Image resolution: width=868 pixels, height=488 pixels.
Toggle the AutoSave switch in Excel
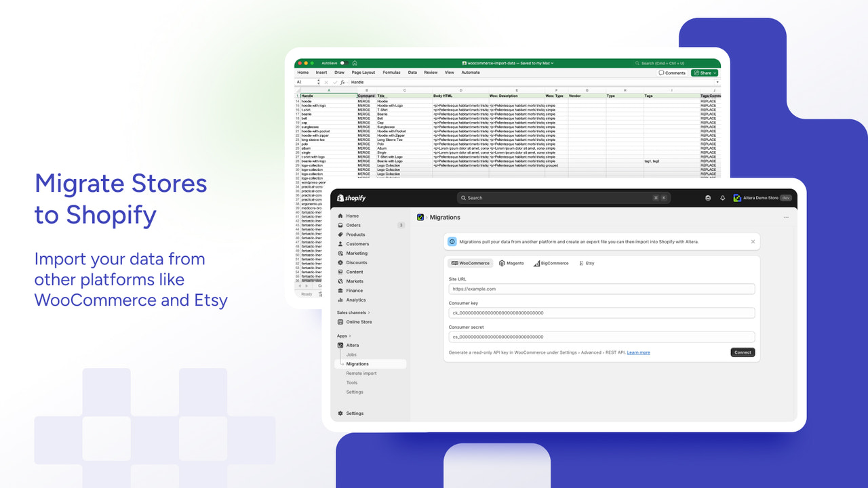point(343,63)
